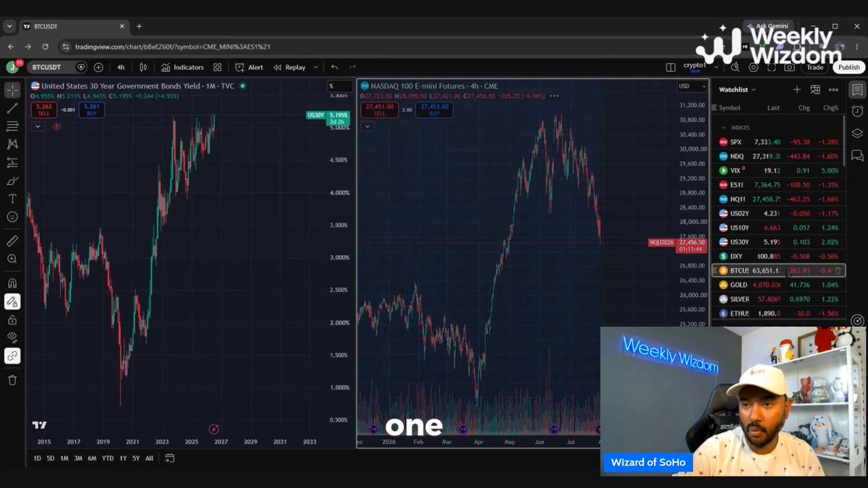Screen dimensions: 868x488
Task: Activate the zoom-in tool
Action: [12, 259]
